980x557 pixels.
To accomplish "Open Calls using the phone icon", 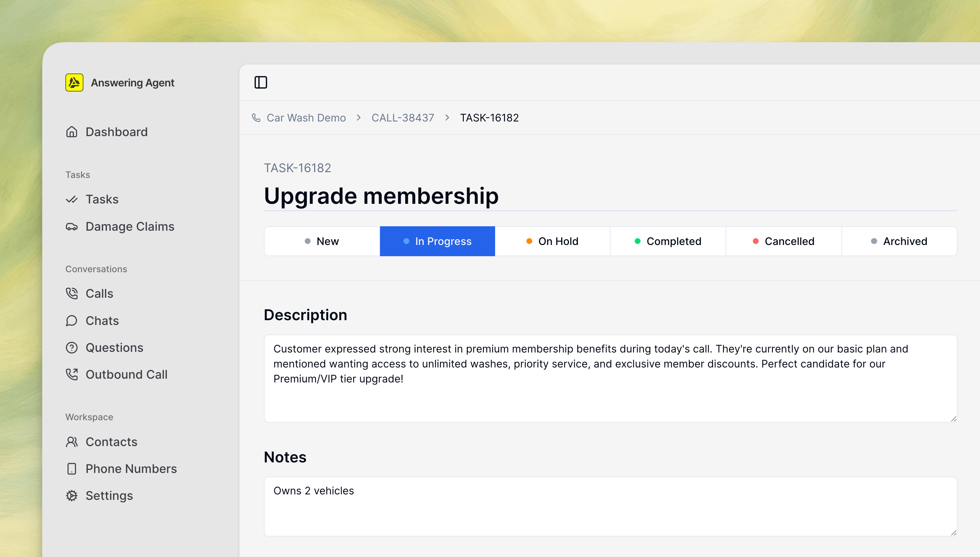I will pyautogui.click(x=72, y=293).
